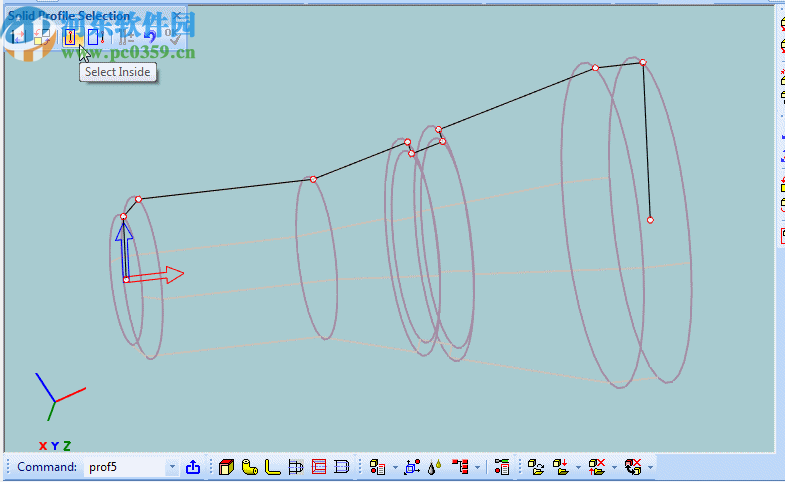Click the red horizontal axis arrow at origin
The width and height of the screenshot is (785, 482).
point(155,276)
